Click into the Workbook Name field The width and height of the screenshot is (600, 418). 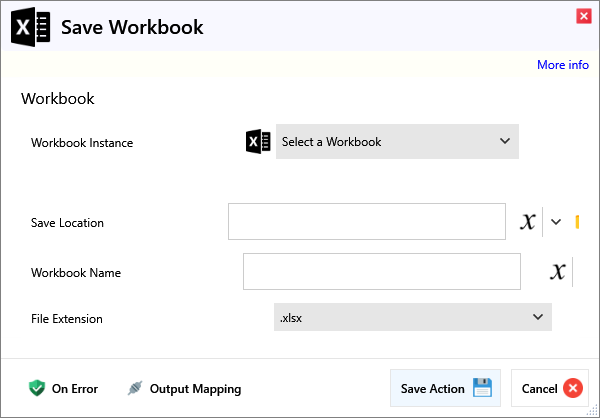[x=381, y=271]
